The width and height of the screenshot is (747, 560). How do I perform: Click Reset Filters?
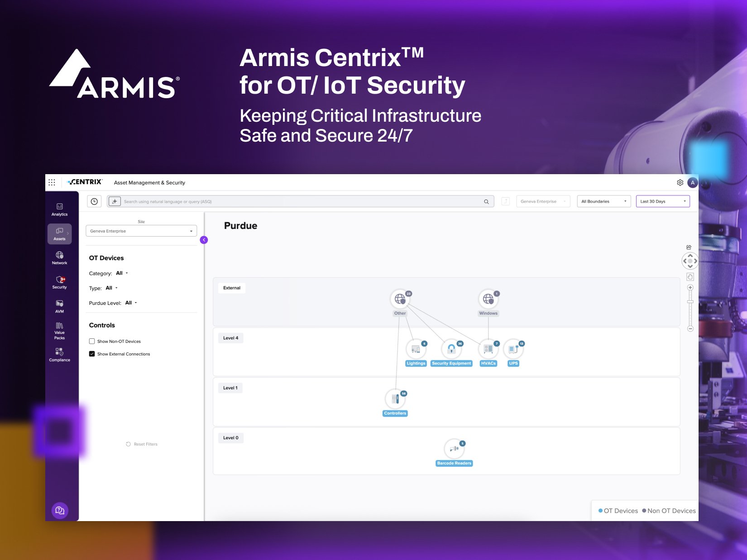pos(142,444)
